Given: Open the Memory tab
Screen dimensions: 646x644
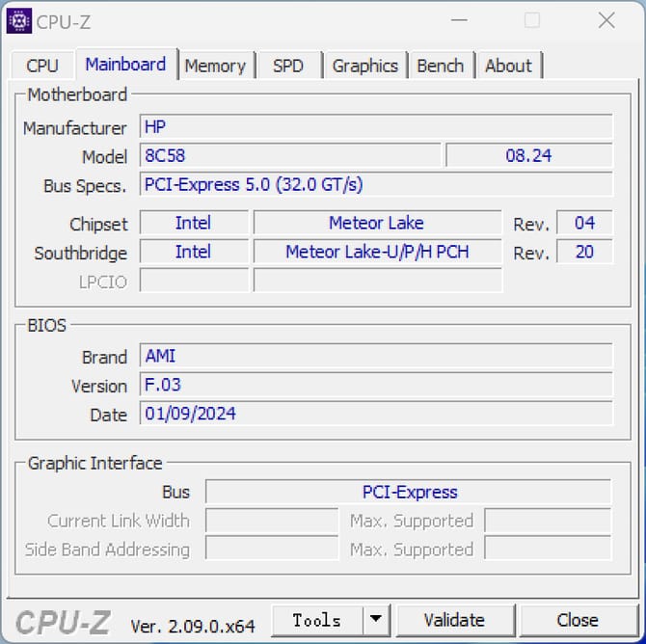Looking at the screenshot, I should click(x=215, y=66).
